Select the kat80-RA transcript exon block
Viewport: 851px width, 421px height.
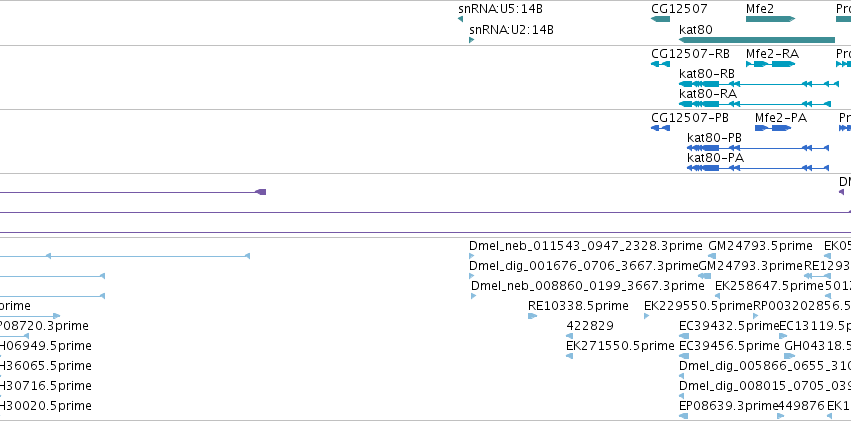700,104
